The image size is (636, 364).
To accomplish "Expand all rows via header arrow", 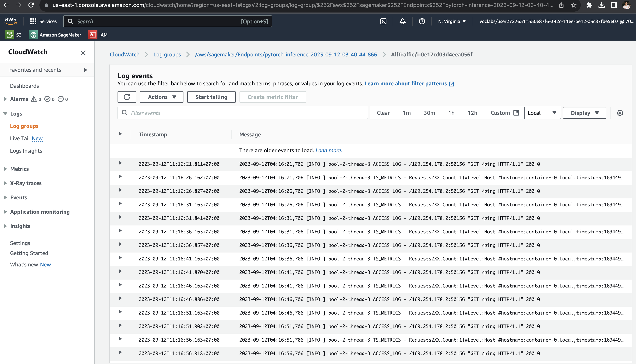I will (x=120, y=134).
